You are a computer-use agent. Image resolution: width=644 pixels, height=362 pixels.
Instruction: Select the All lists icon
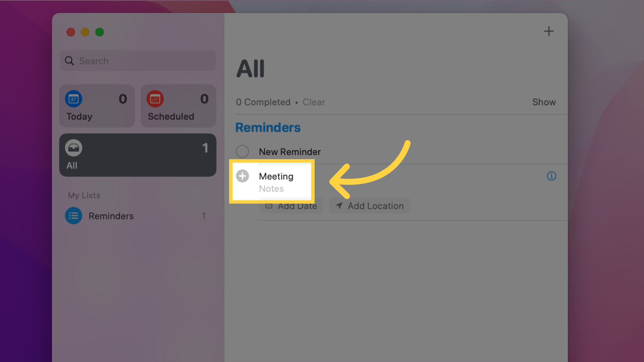(x=73, y=147)
